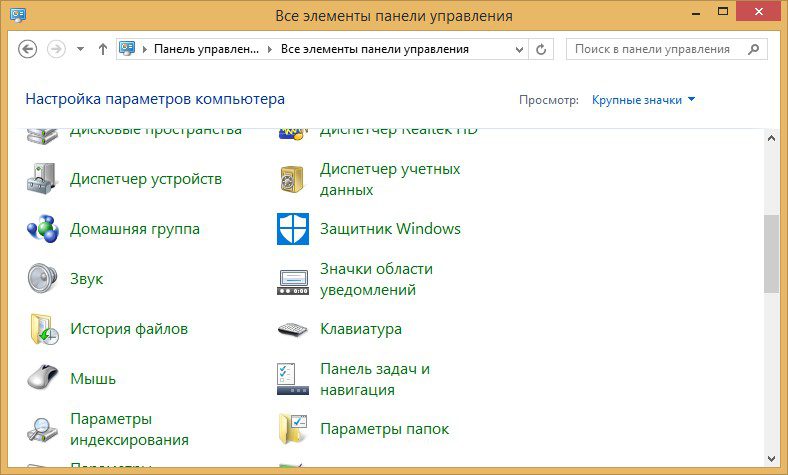Open the Мышь text link

pyautogui.click(x=93, y=378)
